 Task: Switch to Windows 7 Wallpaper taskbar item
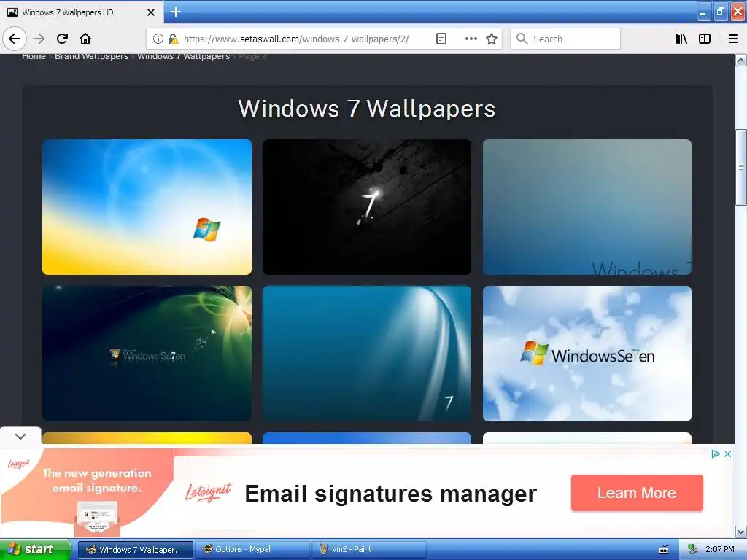pyautogui.click(x=136, y=550)
